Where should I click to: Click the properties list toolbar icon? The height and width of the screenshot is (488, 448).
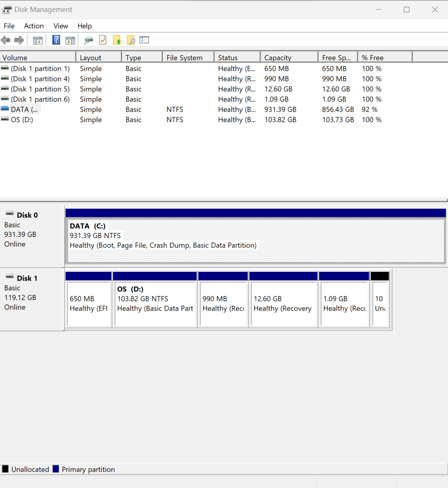click(144, 40)
